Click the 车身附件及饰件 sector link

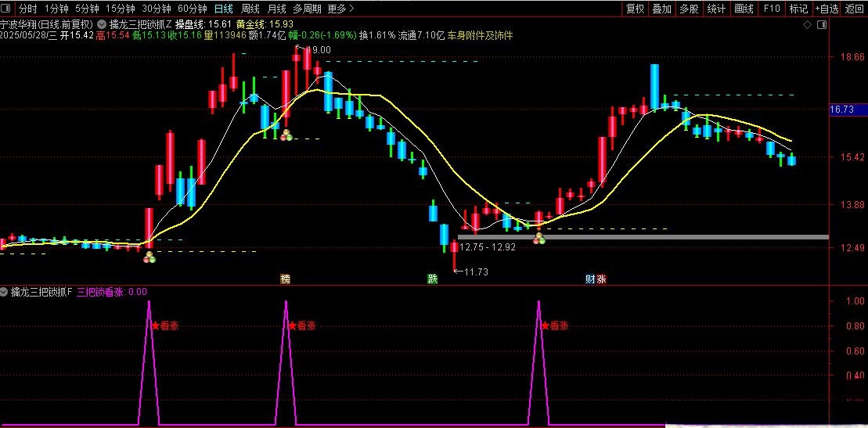click(x=480, y=35)
